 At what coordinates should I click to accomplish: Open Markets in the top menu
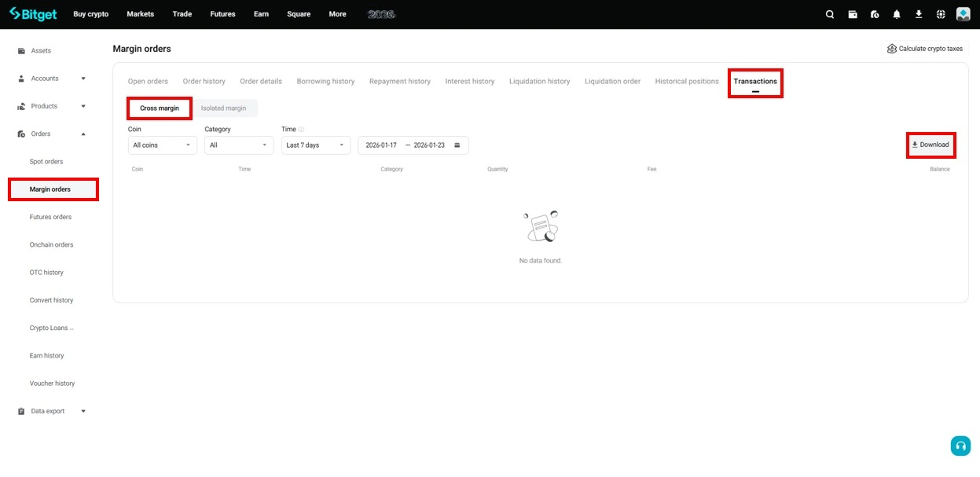click(x=141, y=14)
